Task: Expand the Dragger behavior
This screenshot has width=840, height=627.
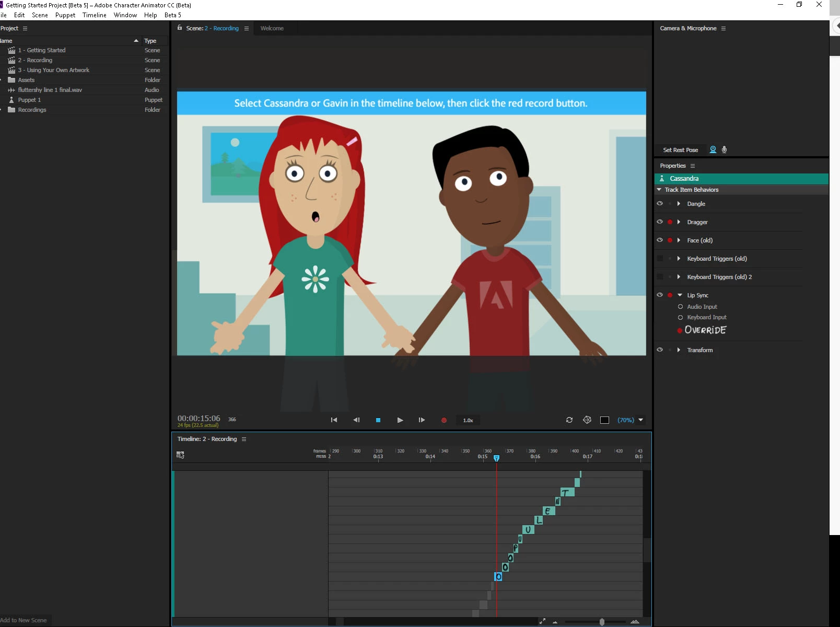Action: 679,222
